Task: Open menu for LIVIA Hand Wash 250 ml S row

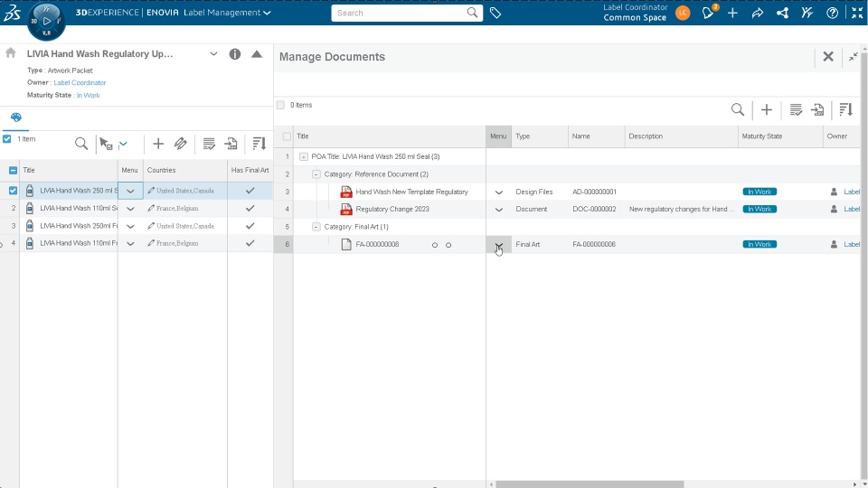Action: 130,191
